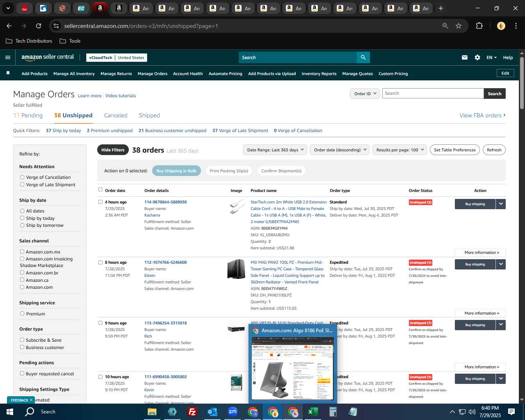This screenshot has height=420, width=525.
Task: Check the Business customer order type box
Action: (x=22, y=347)
